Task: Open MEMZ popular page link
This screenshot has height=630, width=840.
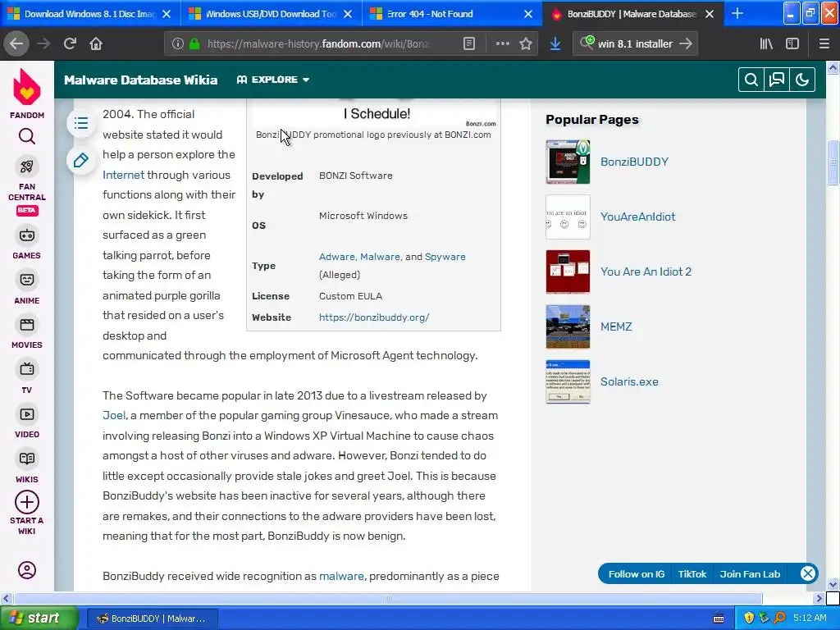Action: coord(616,326)
